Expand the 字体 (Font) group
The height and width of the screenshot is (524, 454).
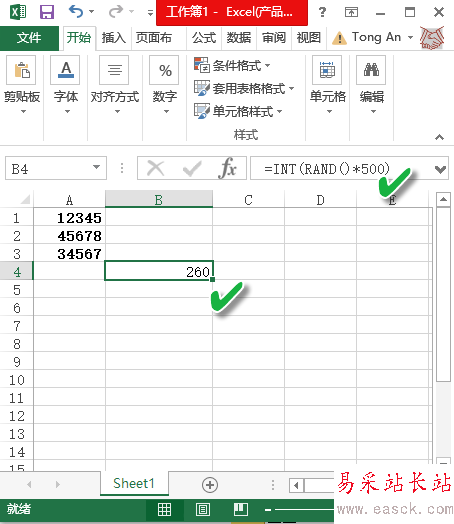point(65,85)
